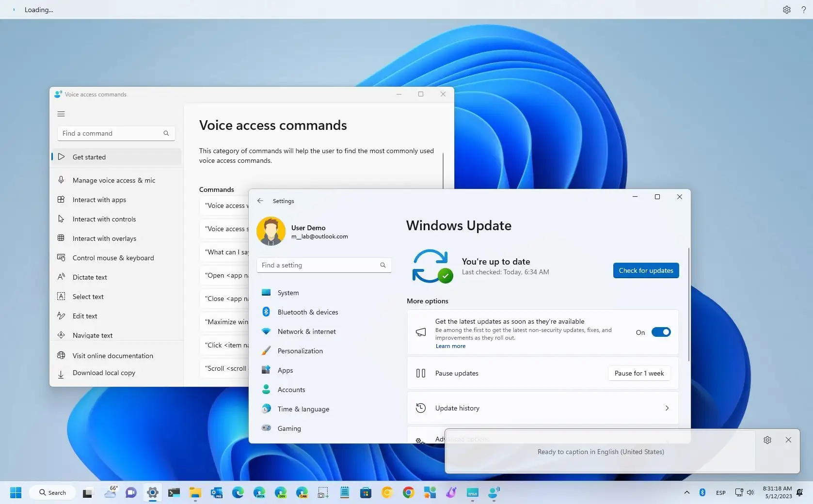Open Chat app on taskbar
This screenshot has width=813, height=504.
pos(131,493)
